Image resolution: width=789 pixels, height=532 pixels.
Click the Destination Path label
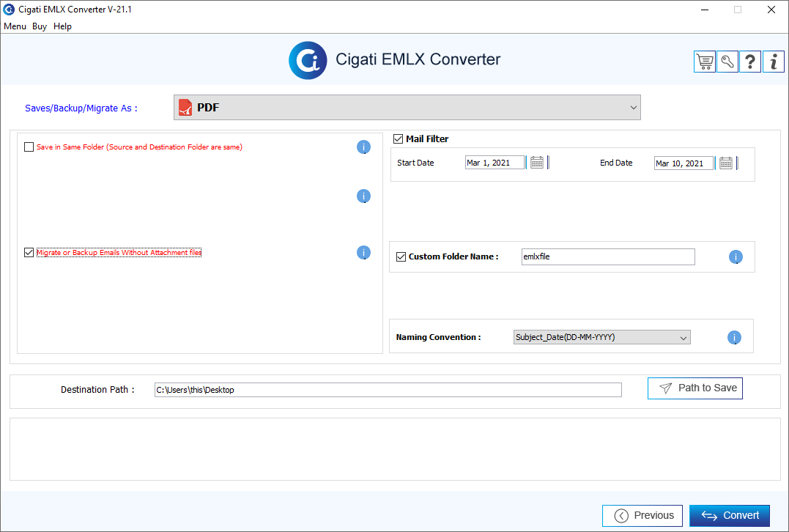click(97, 390)
